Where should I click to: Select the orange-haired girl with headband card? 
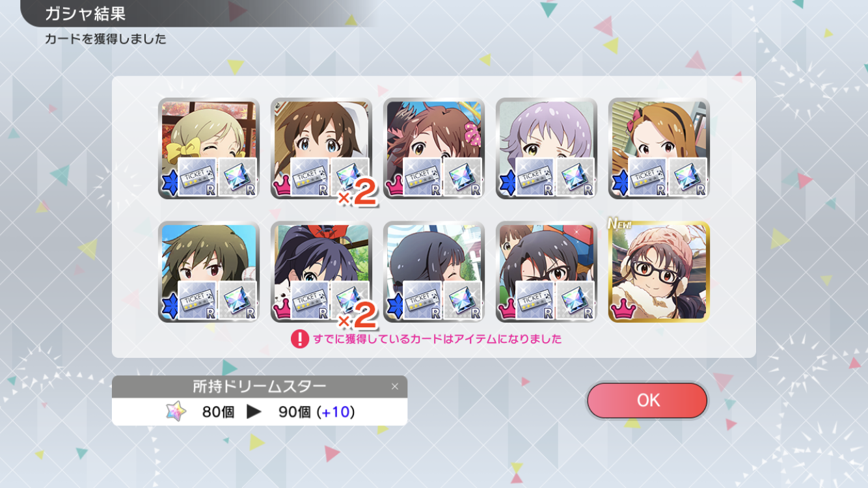pyautogui.click(x=658, y=148)
